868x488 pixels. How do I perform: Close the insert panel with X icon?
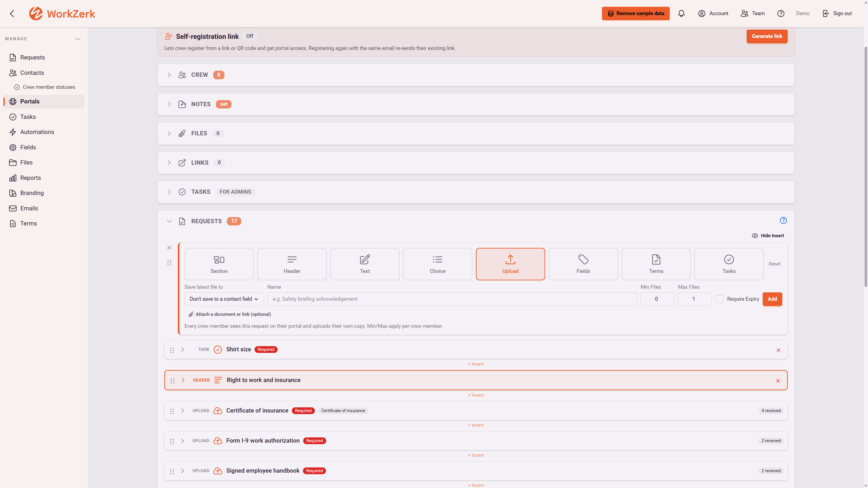click(x=169, y=248)
